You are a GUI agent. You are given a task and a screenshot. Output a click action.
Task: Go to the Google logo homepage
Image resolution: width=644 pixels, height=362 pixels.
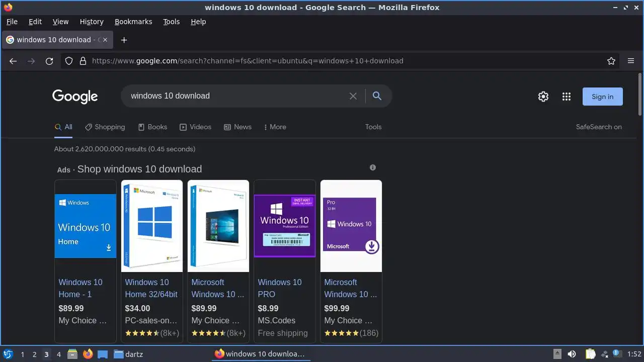coord(75,97)
